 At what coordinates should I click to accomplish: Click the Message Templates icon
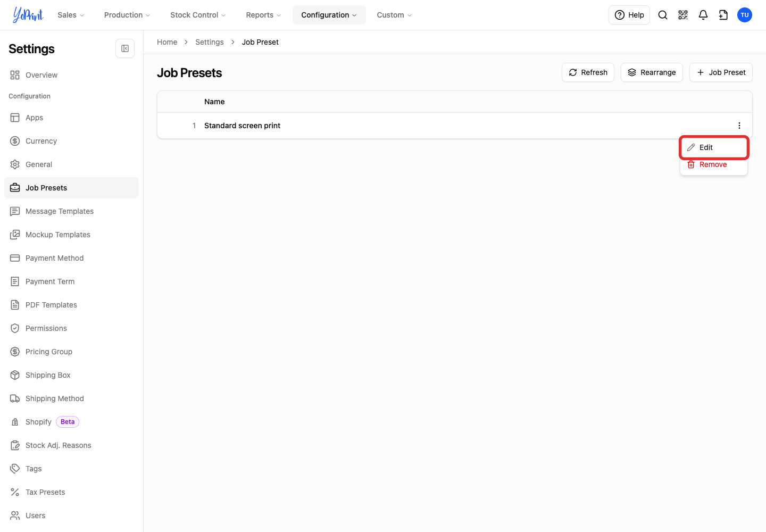(x=15, y=211)
